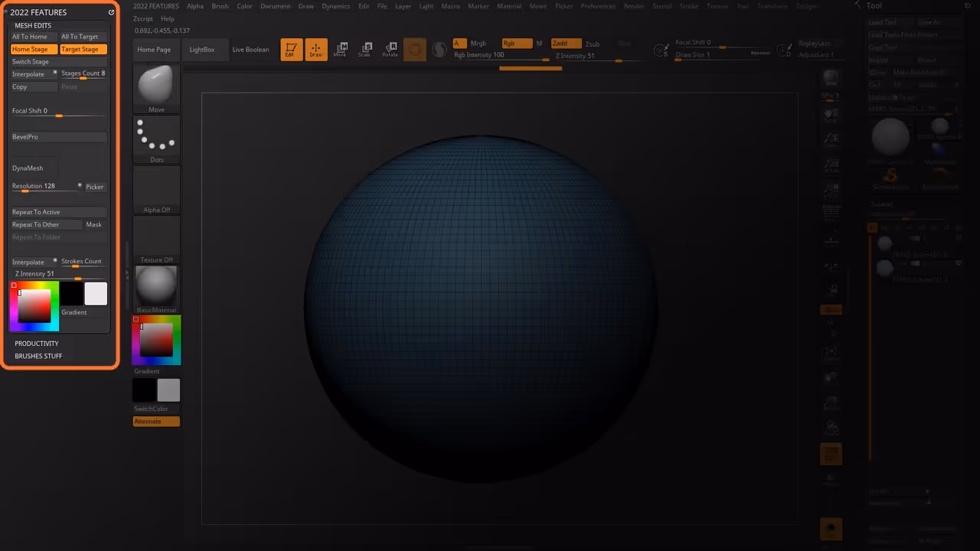Open the Move brush thumbnail

(156, 90)
